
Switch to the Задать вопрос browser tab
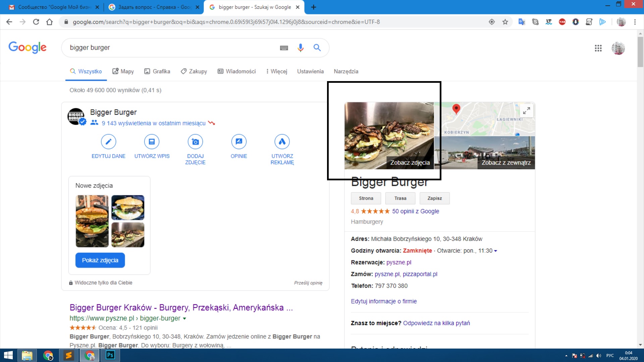(x=154, y=7)
